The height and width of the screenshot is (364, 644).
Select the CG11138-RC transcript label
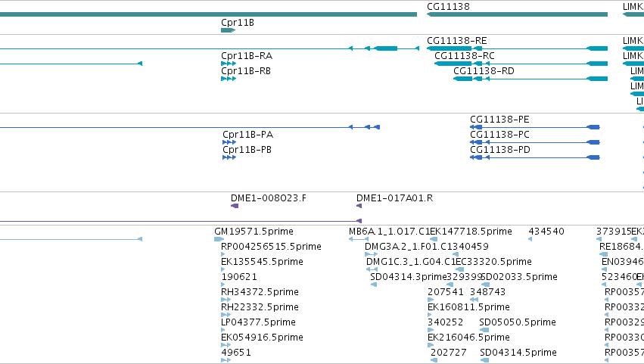(465, 56)
